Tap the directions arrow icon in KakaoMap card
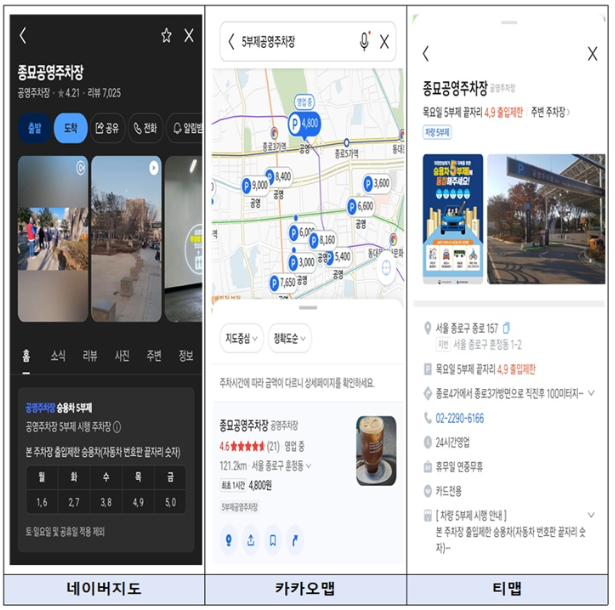This screenshot has height=610, width=615. click(296, 540)
